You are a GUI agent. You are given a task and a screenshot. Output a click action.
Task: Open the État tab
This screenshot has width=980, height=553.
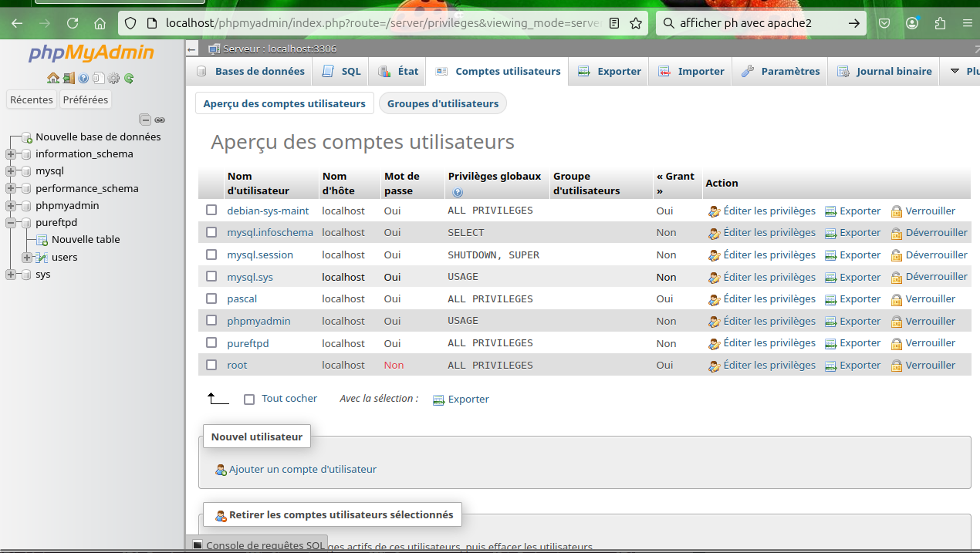click(x=398, y=71)
